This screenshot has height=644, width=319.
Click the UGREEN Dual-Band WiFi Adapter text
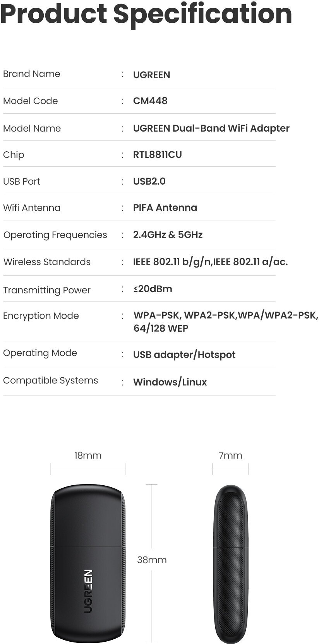click(x=211, y=128)
